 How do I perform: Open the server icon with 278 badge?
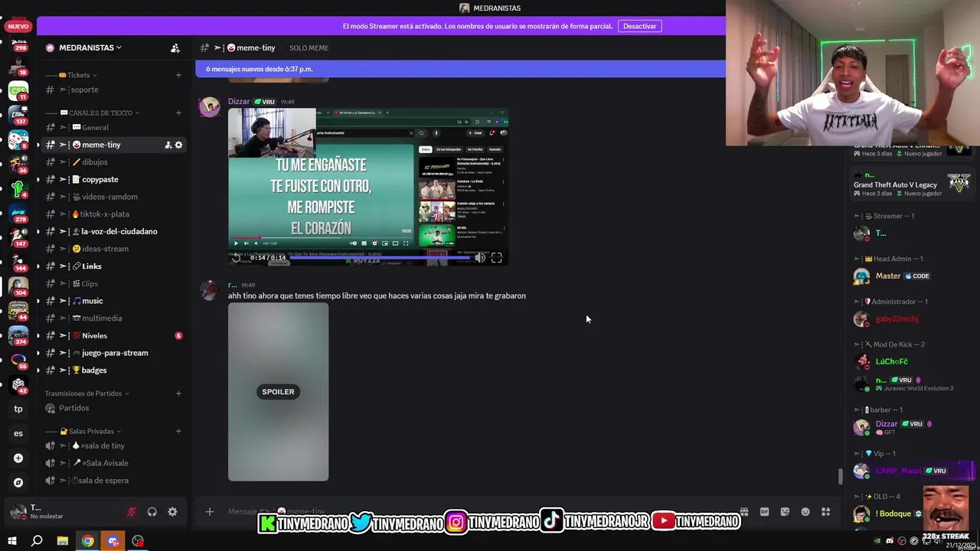(x=18, y=213)
